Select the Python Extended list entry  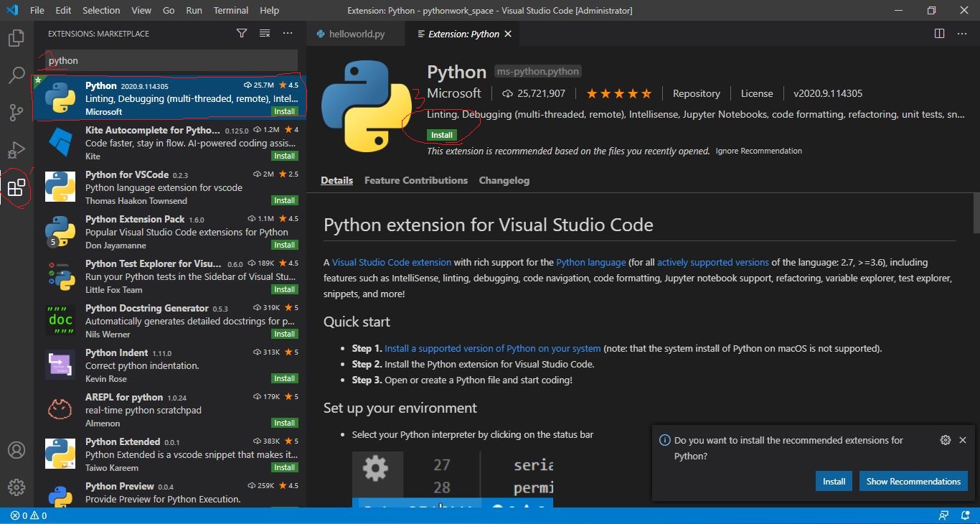(x=171, y=454)
